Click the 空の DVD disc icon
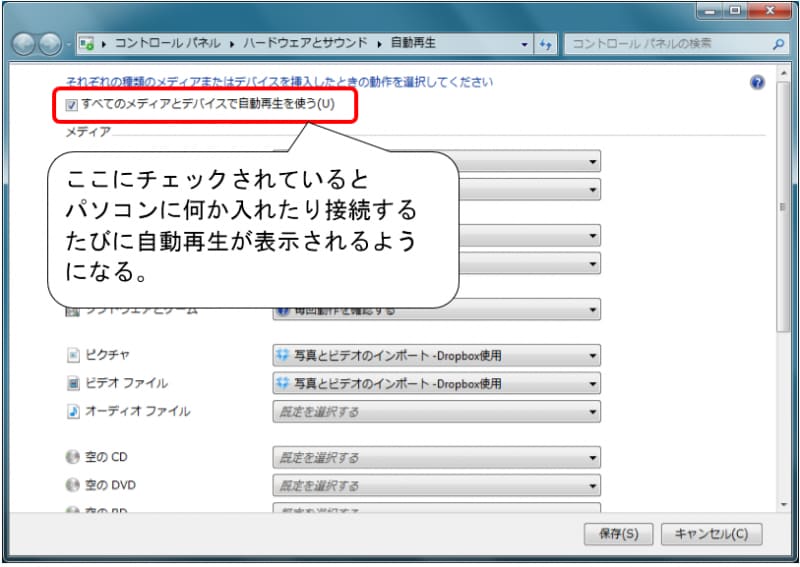This screenshot has height=567, width=800. (72, 484)
